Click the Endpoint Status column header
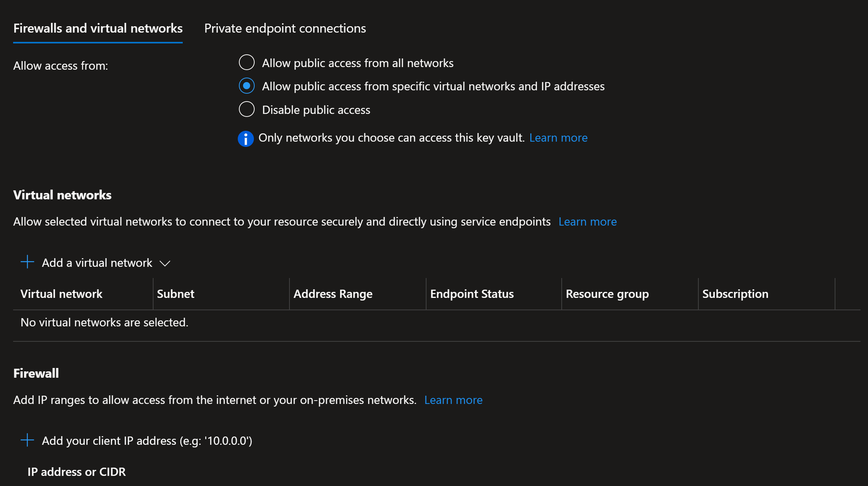This screenshot has height=486, width=868. click(x=472, y=294)
